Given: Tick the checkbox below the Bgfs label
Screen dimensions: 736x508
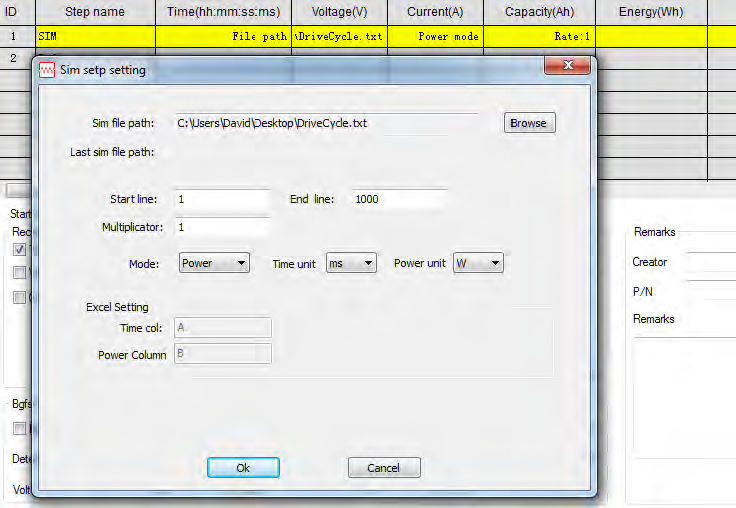Looking at the screenshot, I should pyautogui.click(x=20, y=428).
